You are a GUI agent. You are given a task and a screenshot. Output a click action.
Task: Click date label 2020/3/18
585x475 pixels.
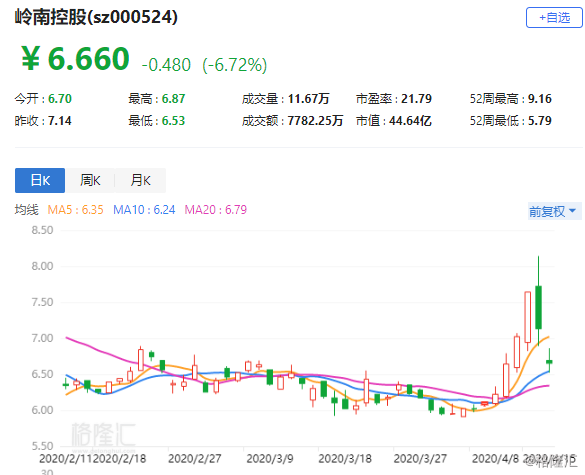pyautogui.click(x=345, y=459)
